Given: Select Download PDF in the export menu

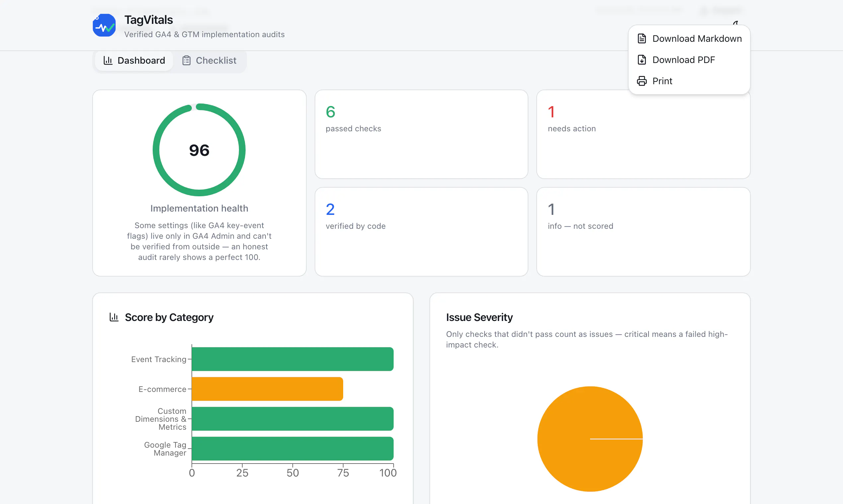Looking at the screenshot, I should (689, 60).
